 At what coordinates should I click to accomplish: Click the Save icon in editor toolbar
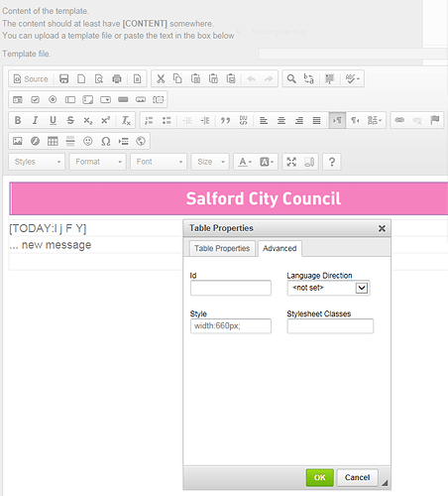[63, 79]
